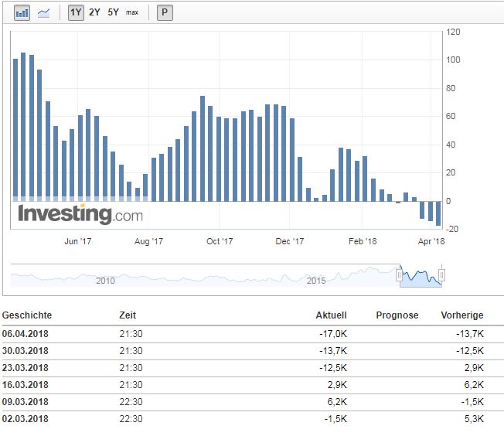Switch to bar chart view
504x436 pixels.
tap(22, 13)
